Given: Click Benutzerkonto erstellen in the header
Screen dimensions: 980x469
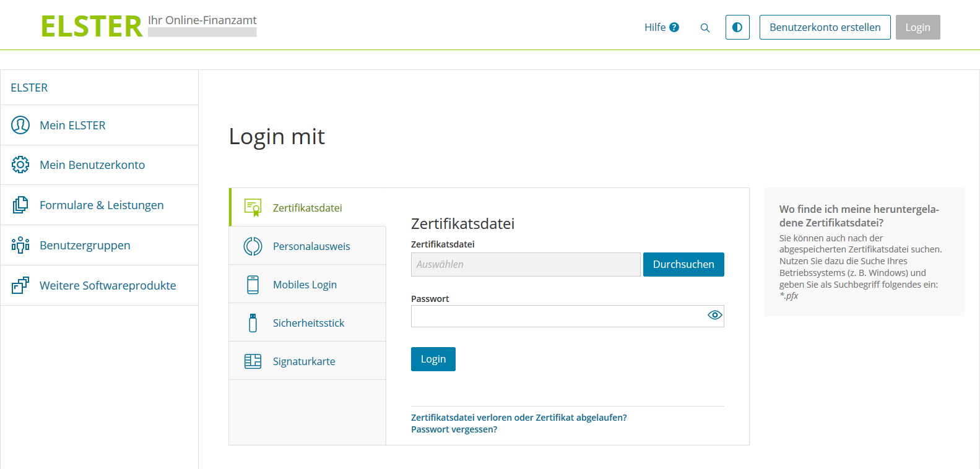Looking at the screenshot, I should [825, 27].
